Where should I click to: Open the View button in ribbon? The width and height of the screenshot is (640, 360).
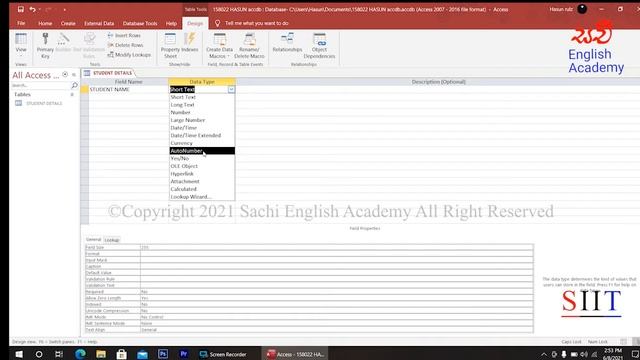(x=21, y=44)
